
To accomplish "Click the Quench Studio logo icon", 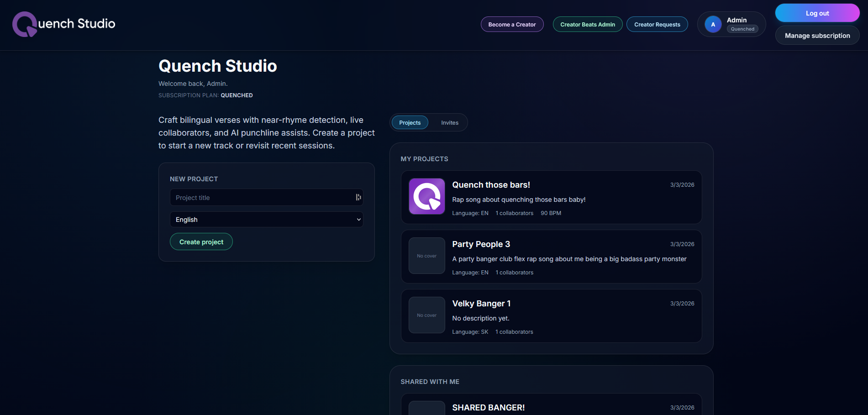I will click(x=25, y=24).
